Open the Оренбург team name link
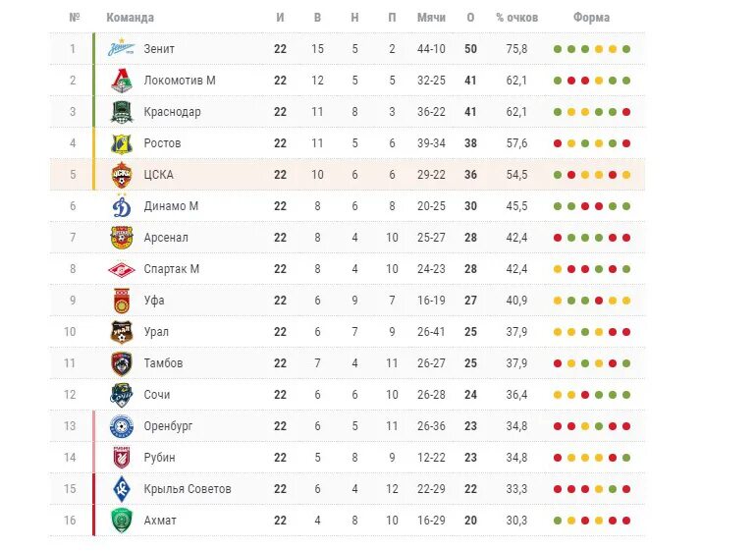 click(x=168, y=426)
